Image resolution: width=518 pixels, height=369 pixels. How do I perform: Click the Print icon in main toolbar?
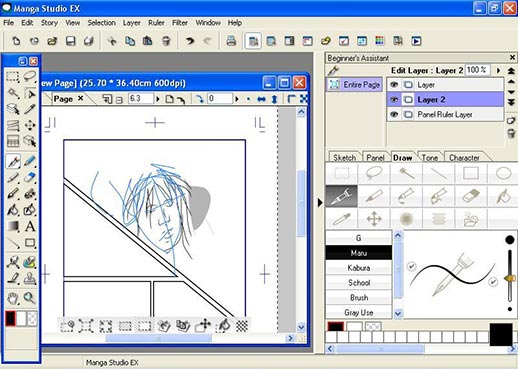[x=231, y=41]
